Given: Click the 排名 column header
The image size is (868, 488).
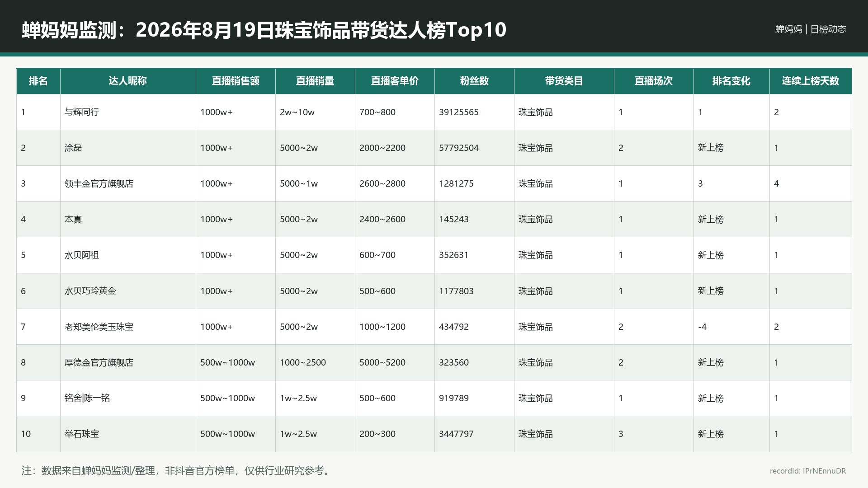Looking at the screenshot, I should 38,81.
